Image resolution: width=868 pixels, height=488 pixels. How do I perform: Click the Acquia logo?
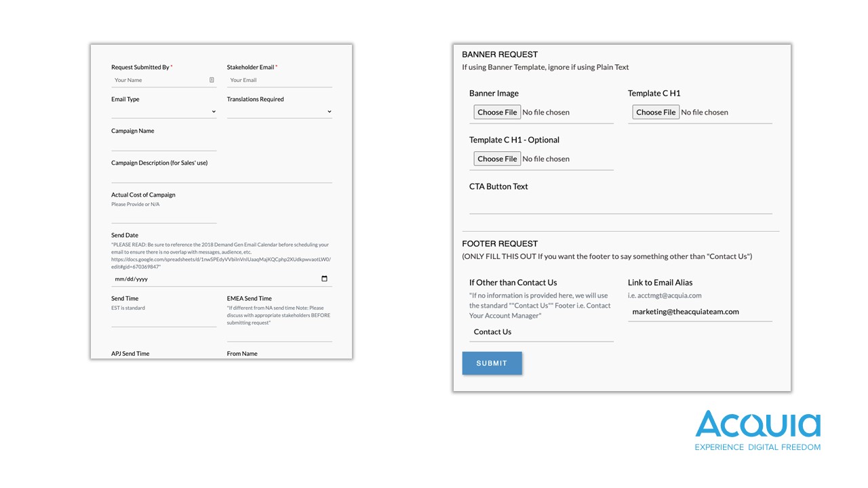pos(757,430)
